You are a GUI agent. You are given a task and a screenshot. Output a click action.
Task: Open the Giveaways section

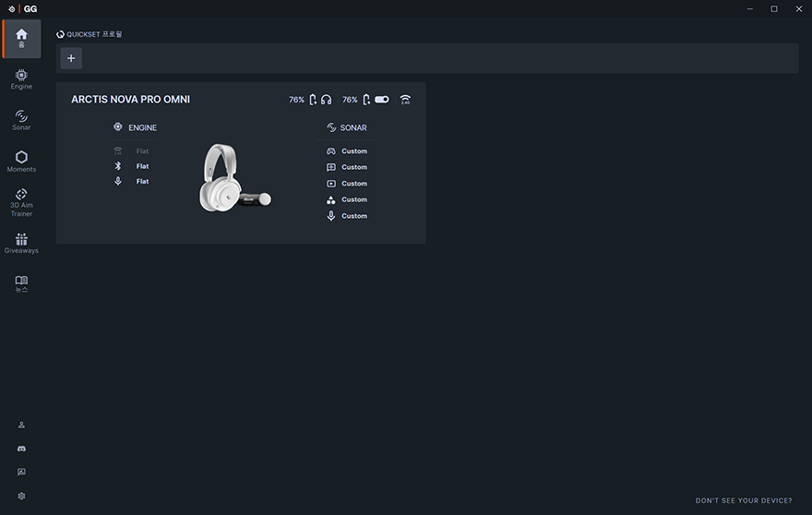click(x=21, y=244)
